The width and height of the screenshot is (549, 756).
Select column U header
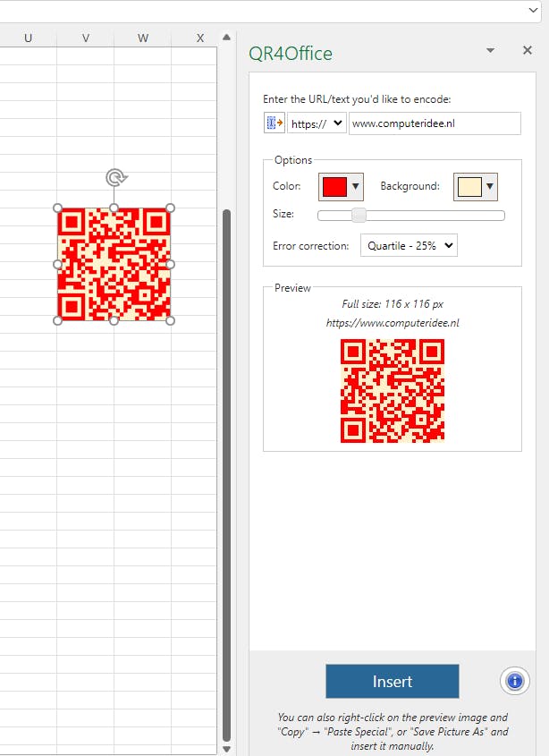[x=28, y=38]
